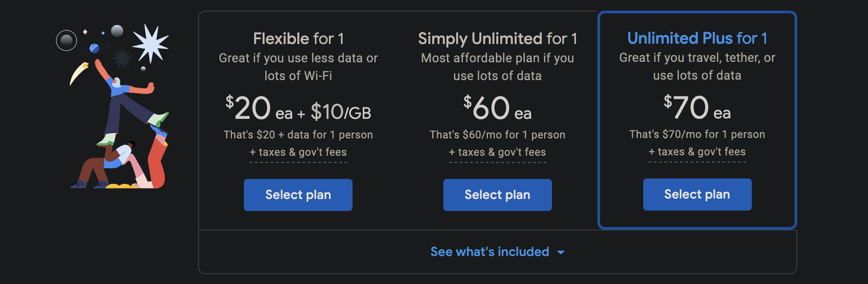Select plan for Flexible for 1
868x284 pixels.
click(298, 195)
